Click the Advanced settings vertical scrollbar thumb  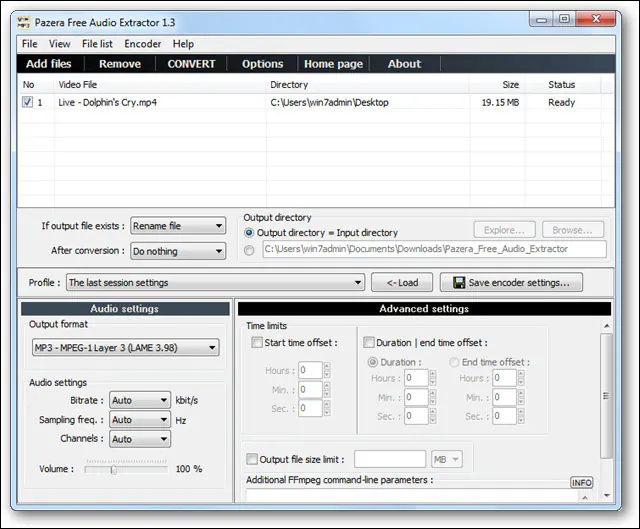point(607,395)
